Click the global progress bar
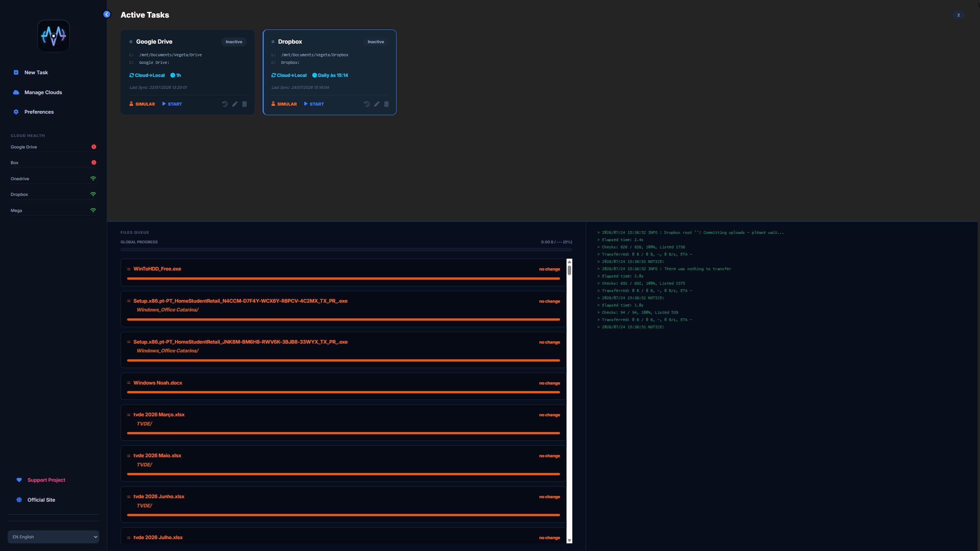 [346, 249]
